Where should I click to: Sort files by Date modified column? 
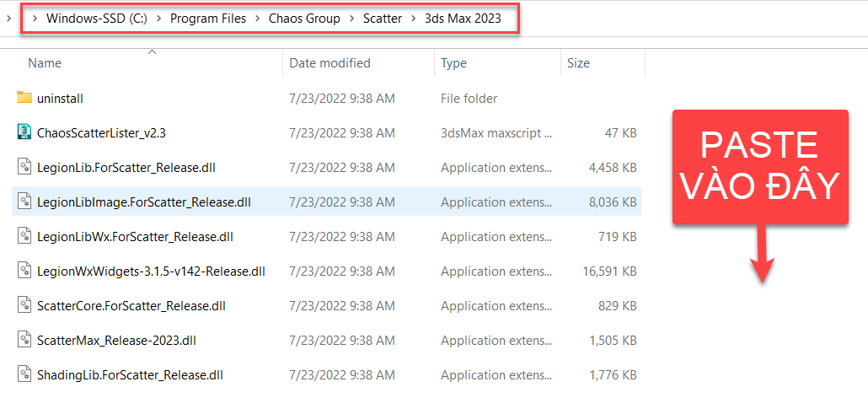point(330,63)
